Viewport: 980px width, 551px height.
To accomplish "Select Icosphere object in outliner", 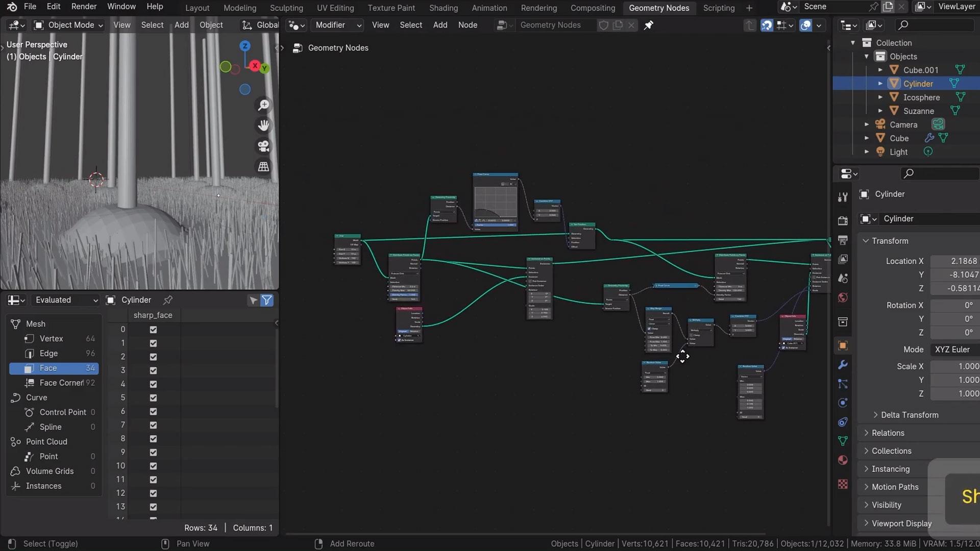I will point(921,97).
